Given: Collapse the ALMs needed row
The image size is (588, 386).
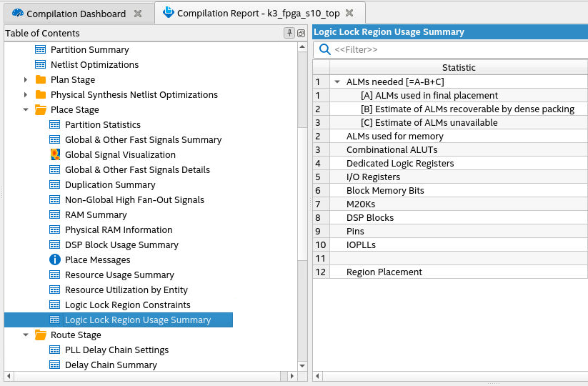Looking at the screenshot, I should 337,81.
